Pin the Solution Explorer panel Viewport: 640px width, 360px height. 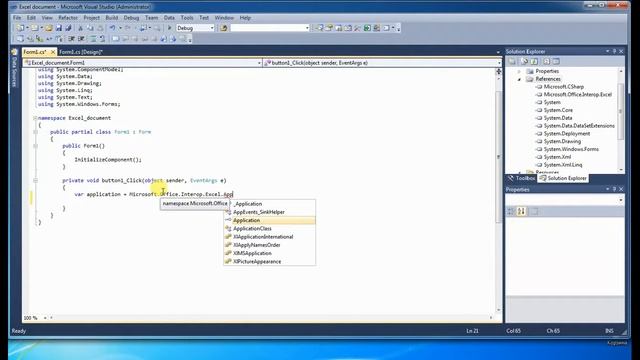[614, 51]
